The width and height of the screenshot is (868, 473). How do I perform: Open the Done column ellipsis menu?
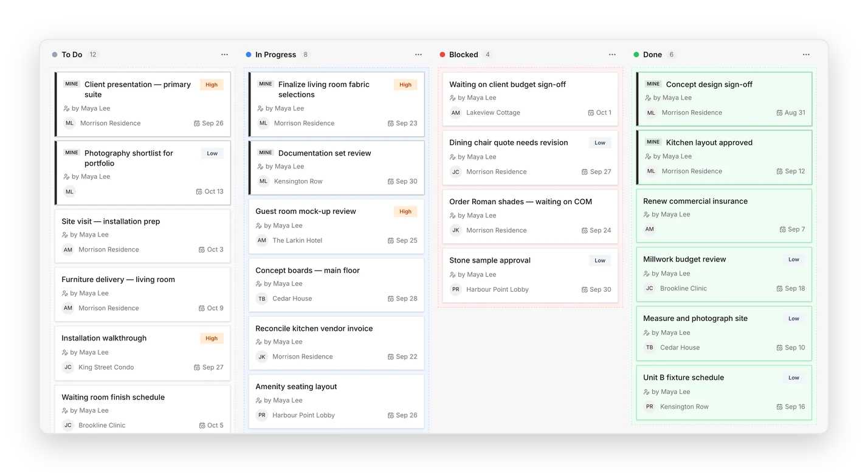(806, 55)
